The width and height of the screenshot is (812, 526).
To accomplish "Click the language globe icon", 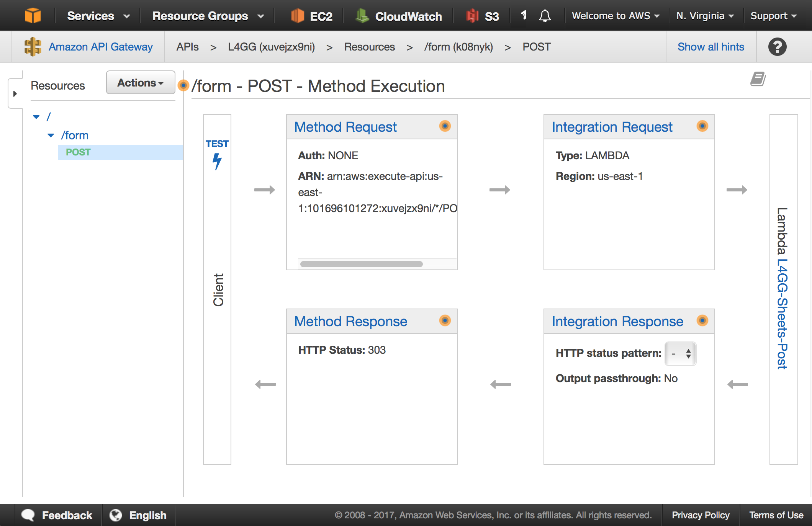I will click(x=116, y=515).
